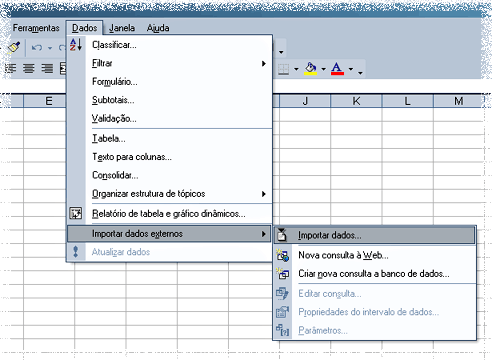The height and width of the screenshot is (360, 492).
Task: Click the database query icon
Action: (283, 274)
